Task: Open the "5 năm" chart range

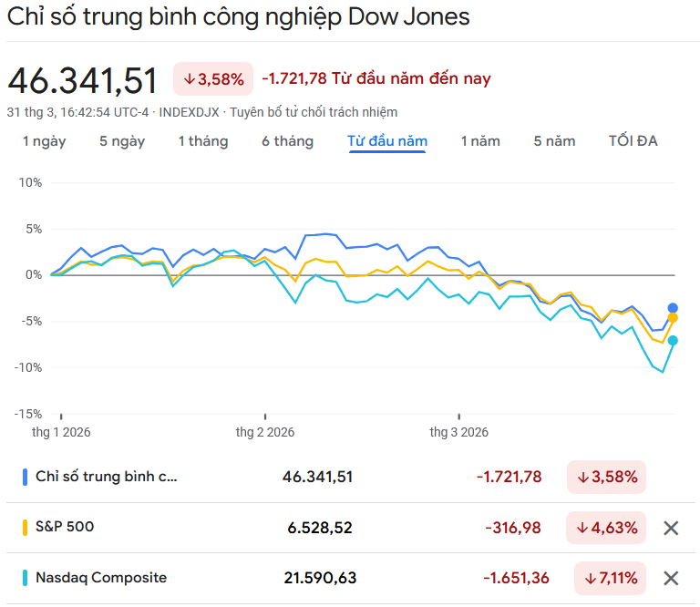Action: tap(554, 141)
